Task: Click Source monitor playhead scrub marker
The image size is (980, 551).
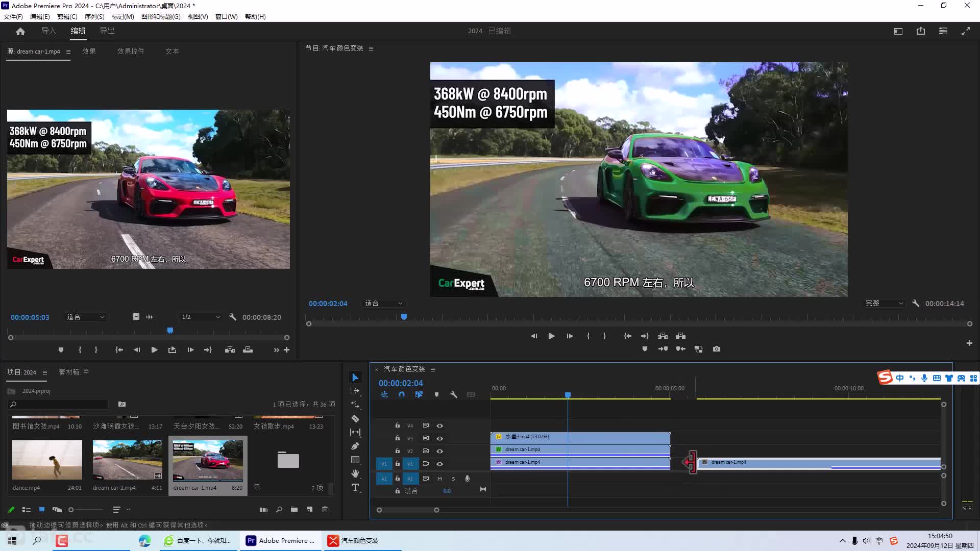Action: (x=170, y=331)
